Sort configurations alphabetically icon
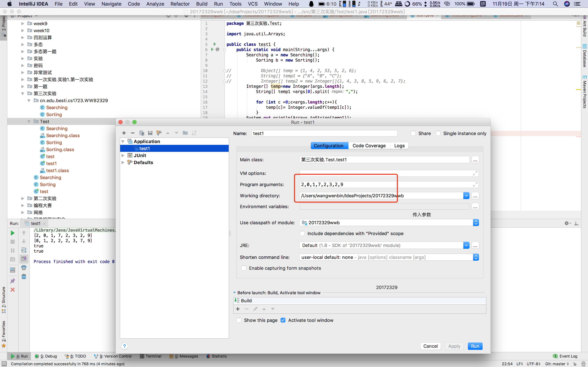The height and width of the screenshot is (367, 588). 194,133
